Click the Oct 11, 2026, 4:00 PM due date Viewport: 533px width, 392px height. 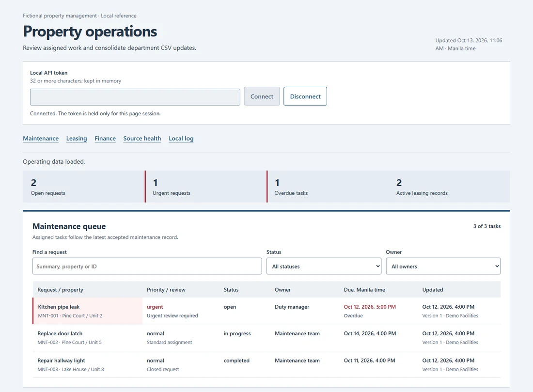370,361
